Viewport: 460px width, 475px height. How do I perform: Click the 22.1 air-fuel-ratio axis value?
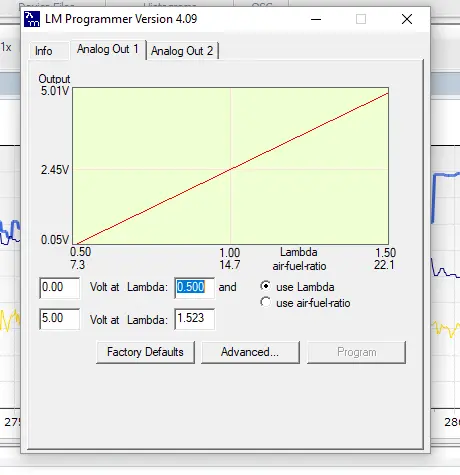coord(384,265)
